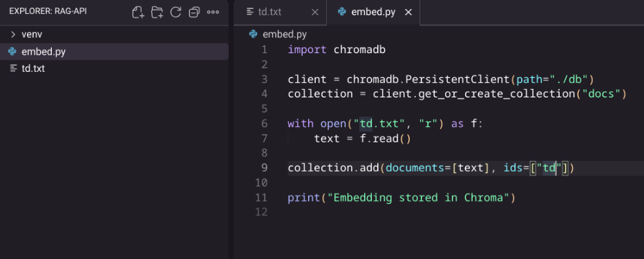Open Explorer more actions ellipsis menu
Viewport: 644px width, 259px height.
pos(213,12)
